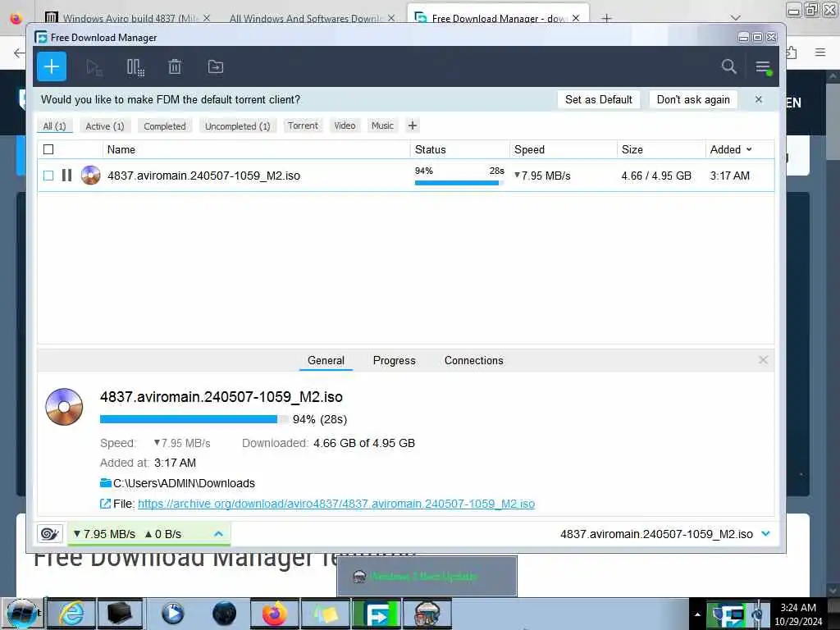Collapse details with the bottom-right blue chevron

point(765,533)
